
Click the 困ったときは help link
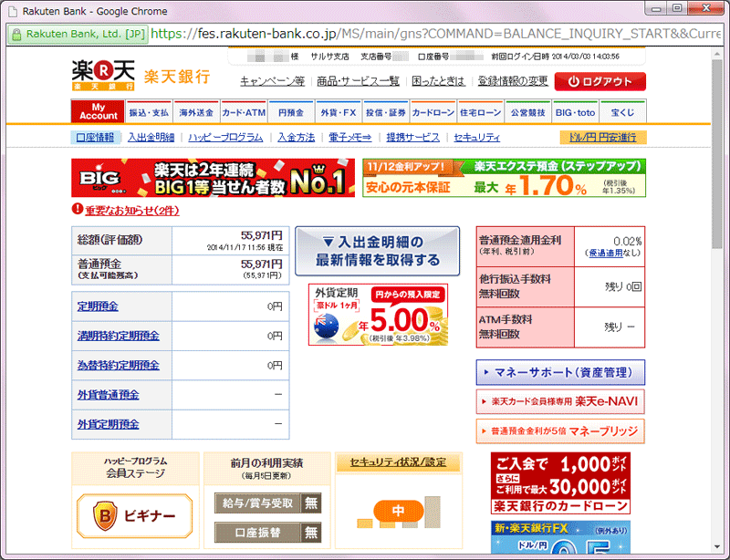pos(439,81)
